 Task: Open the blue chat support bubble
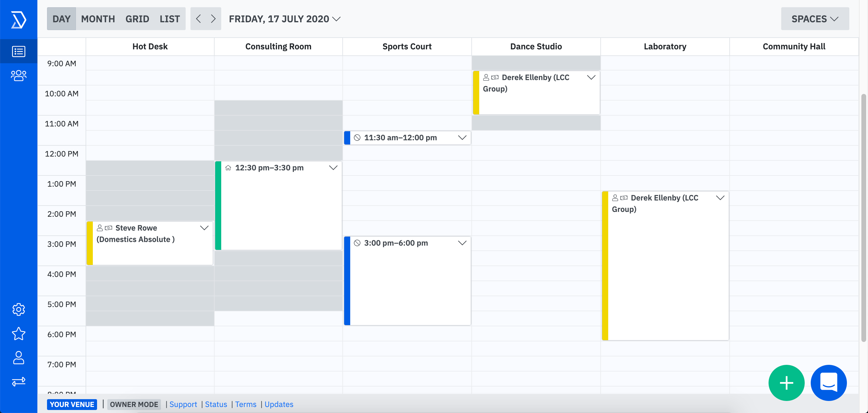click(829, 383)
